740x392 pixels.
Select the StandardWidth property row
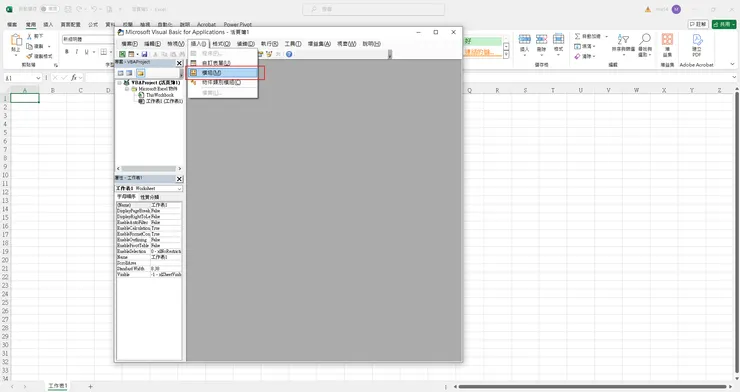149,268
